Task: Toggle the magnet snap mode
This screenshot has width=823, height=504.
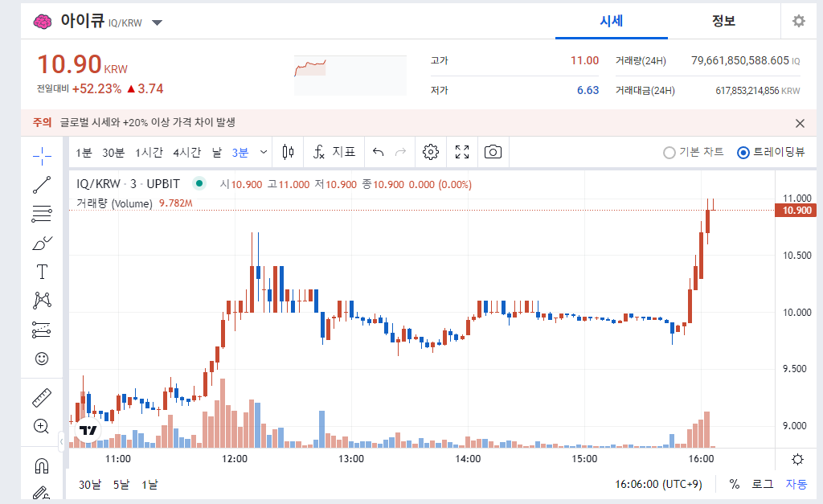Action: click(42, 466)
